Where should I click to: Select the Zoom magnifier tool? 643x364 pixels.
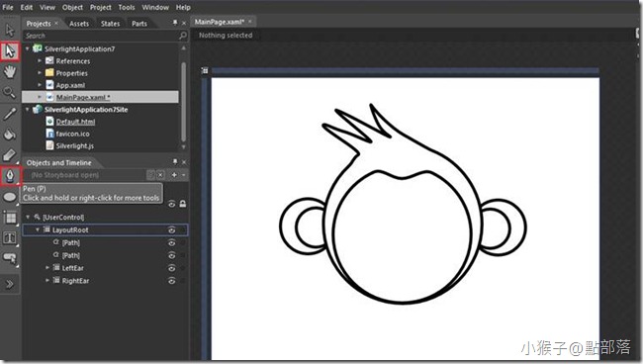click(10, 93)
